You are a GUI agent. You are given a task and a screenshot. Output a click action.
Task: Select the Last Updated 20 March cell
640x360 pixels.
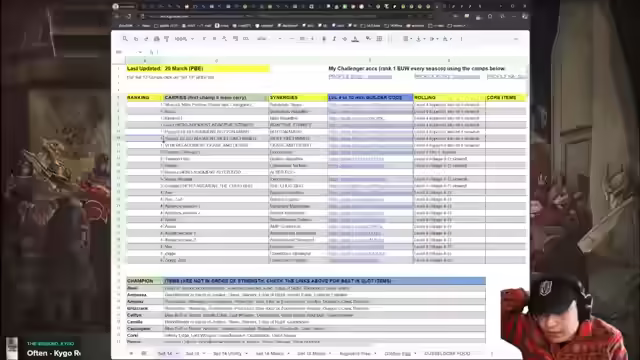198,69
